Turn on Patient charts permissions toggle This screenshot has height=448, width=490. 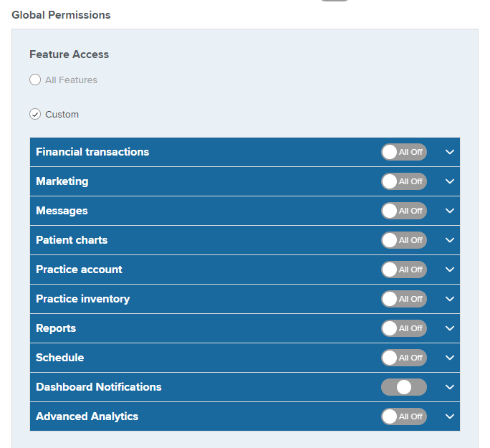pyautogui.click(x=404, y=240)
